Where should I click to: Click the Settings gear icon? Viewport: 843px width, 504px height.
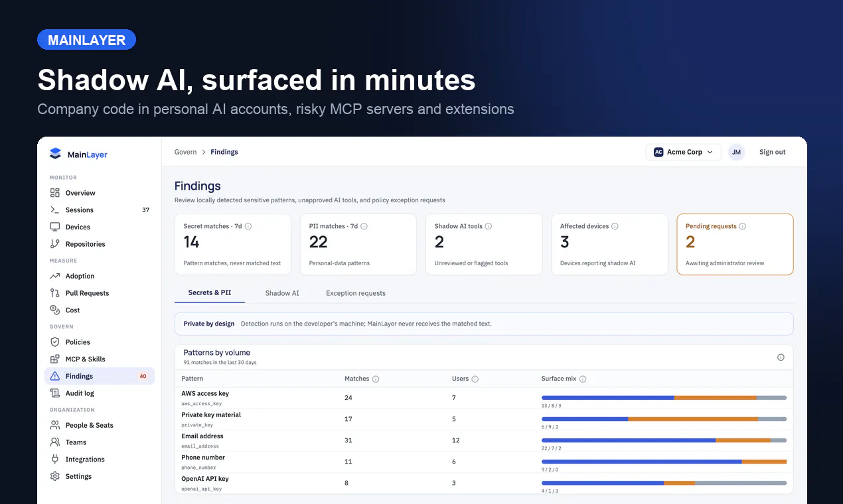pyautogui.click(x=55, y=476)
